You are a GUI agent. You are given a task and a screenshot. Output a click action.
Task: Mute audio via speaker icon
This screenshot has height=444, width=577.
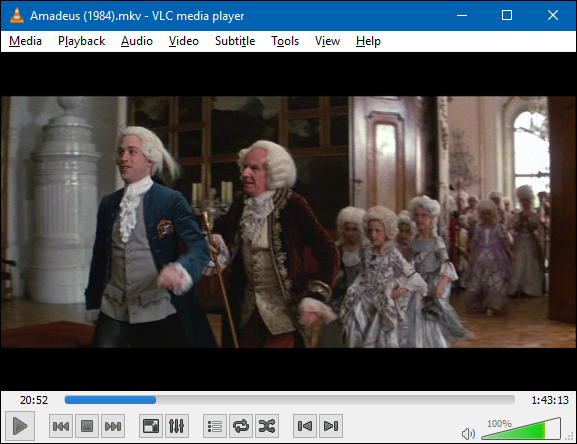[468, 434]
